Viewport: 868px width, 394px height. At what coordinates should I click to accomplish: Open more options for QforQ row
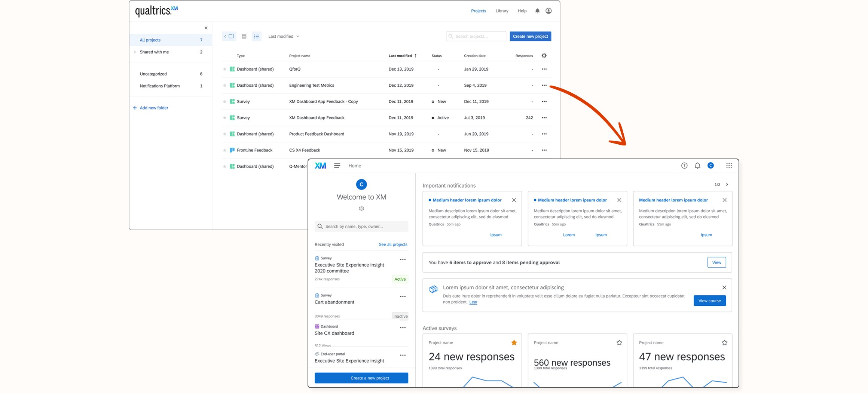[x=544, y=69]
